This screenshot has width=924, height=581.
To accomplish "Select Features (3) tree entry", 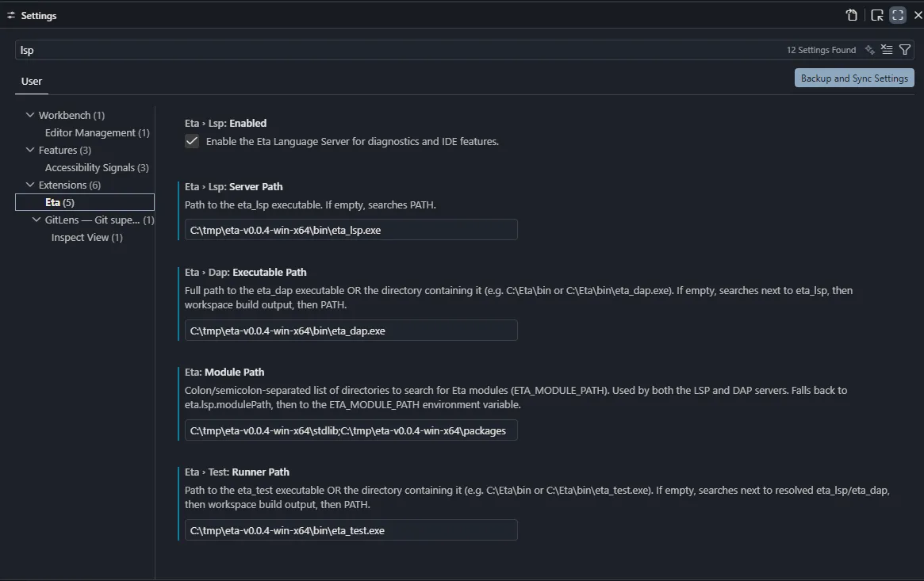I will (x=65, y=150).
